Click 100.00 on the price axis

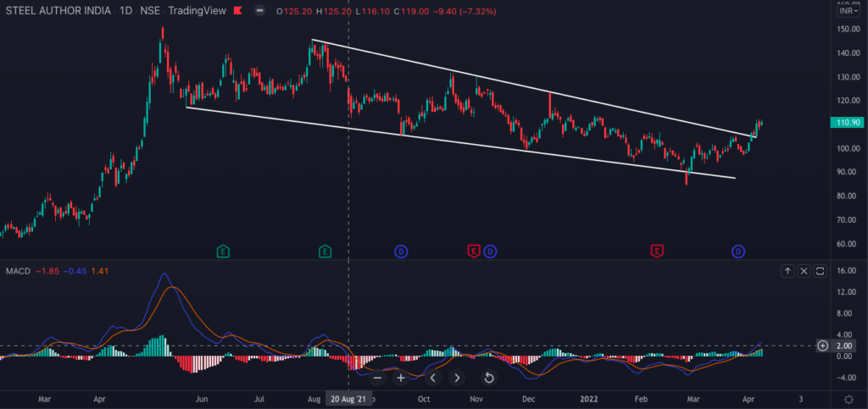click(x=847, y=148)
